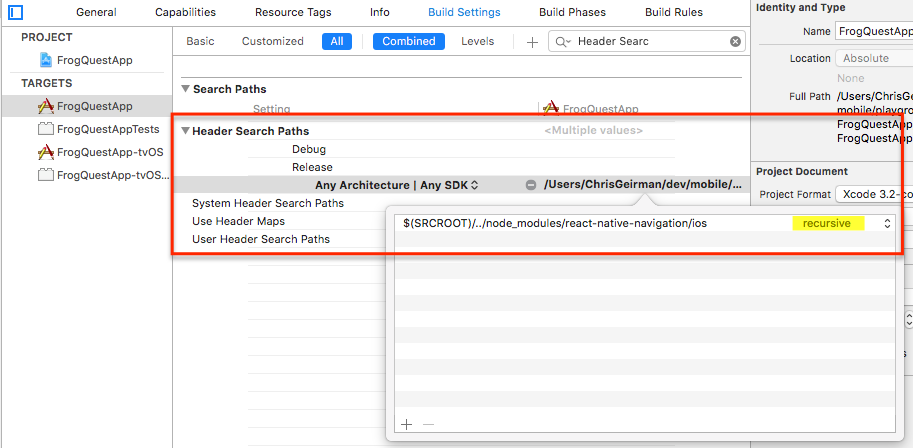Click the Multiple values placeholder
The image size is (913, 448).
pyautogui.click(x=593, y=130)
